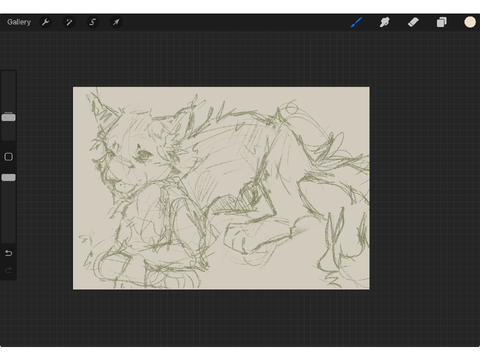Select the Eraser tool

(413, 22)
